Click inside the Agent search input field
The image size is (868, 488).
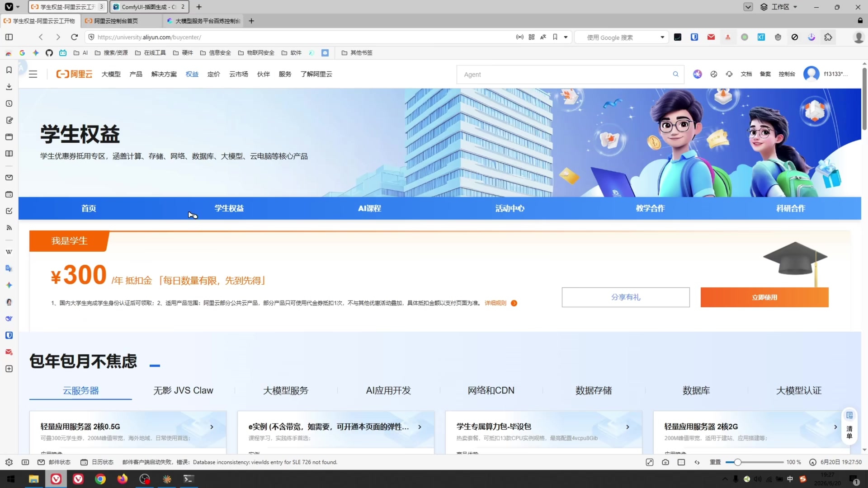tap(565, 75)
